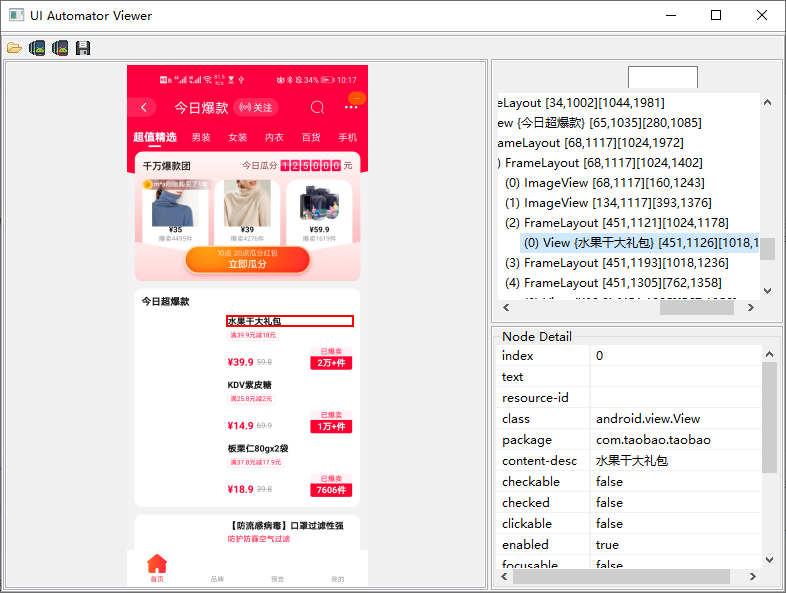Click the ¥39.9 price text

[x=241, y=362]
